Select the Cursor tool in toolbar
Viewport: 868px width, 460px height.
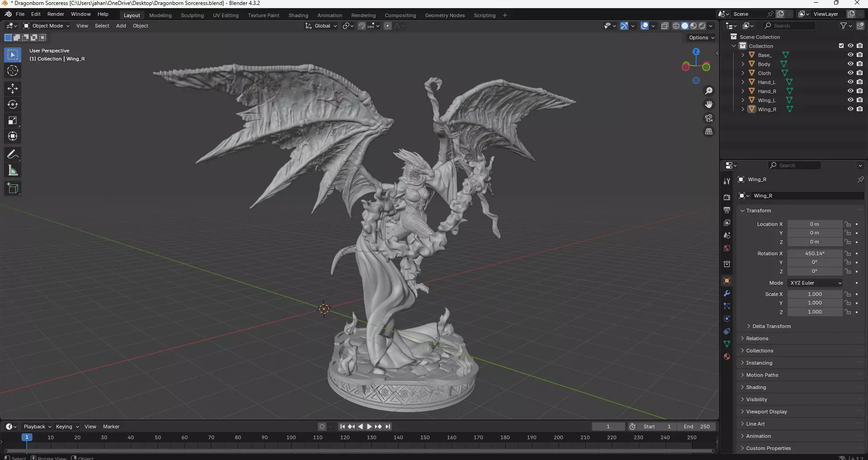pos(13,71)
